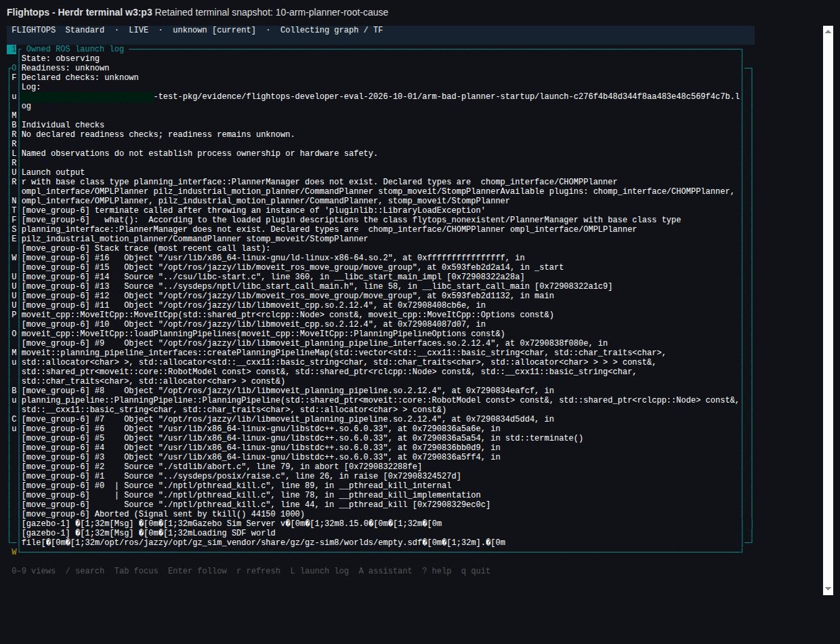
Task: Click the 'terminate called after throwing' line
Action: tap(253, 210)
